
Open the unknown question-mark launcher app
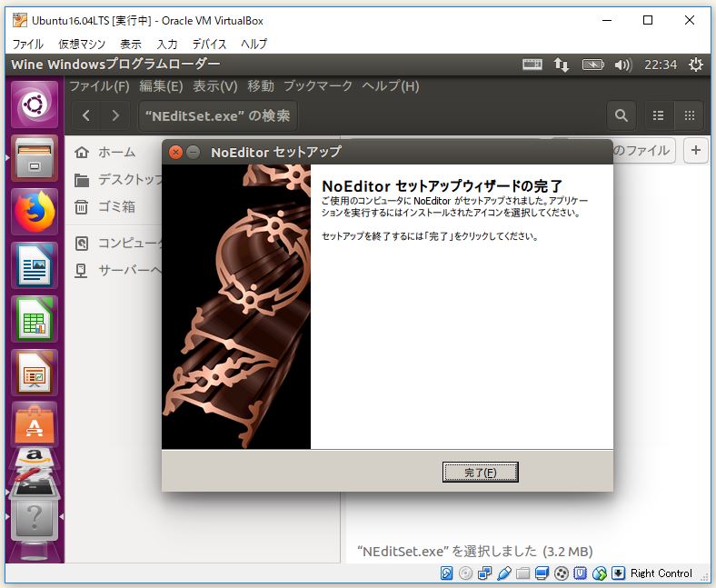tap(35, 519)
